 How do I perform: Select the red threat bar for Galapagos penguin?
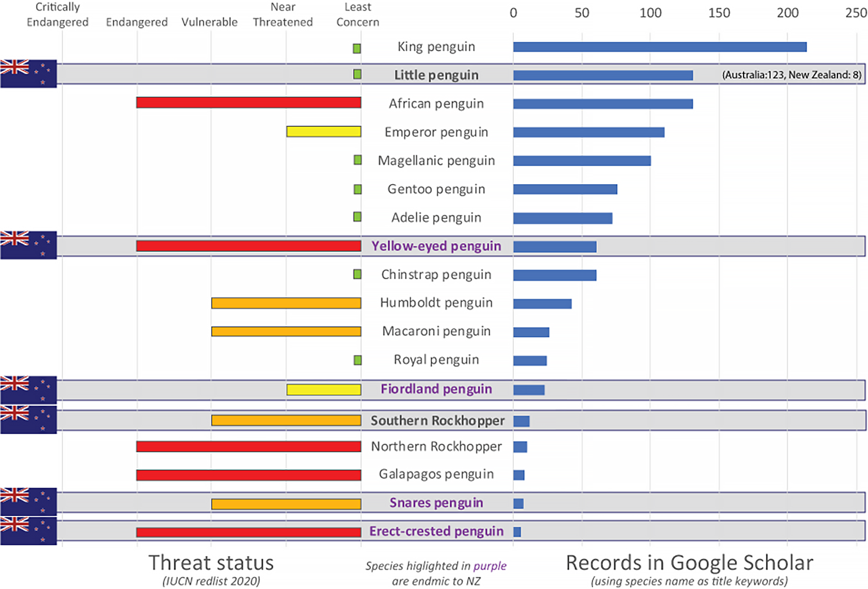249,475
